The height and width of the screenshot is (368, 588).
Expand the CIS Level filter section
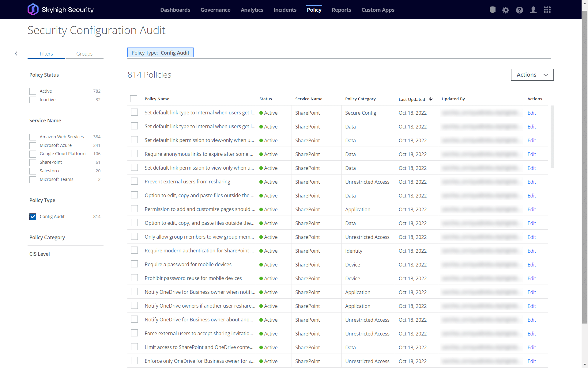point(40,254)
